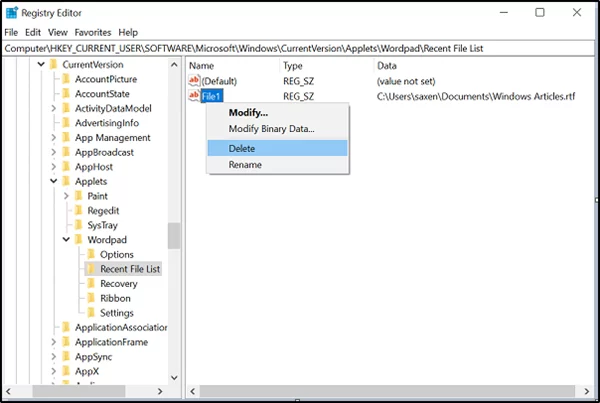This screenshot has width=600, height=403.
Task: Open the Options key under Wordpad
Action: (117, 255)
